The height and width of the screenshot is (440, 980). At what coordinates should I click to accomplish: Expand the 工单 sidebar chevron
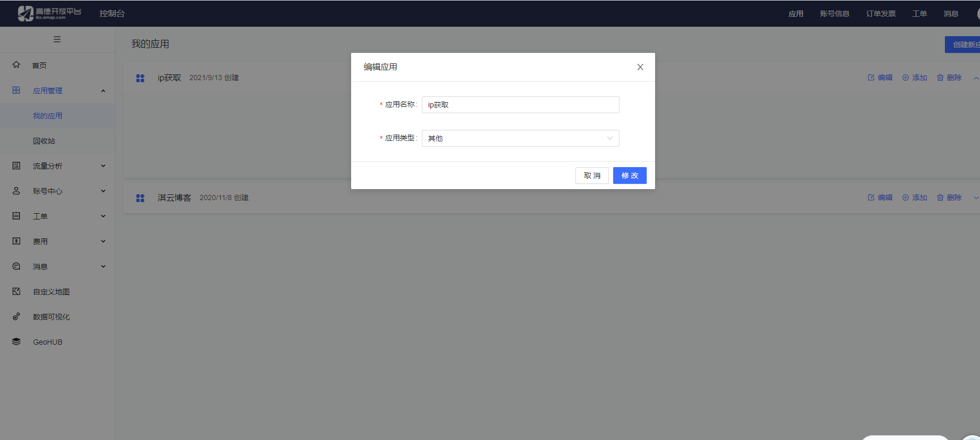(x=103, y=216)
